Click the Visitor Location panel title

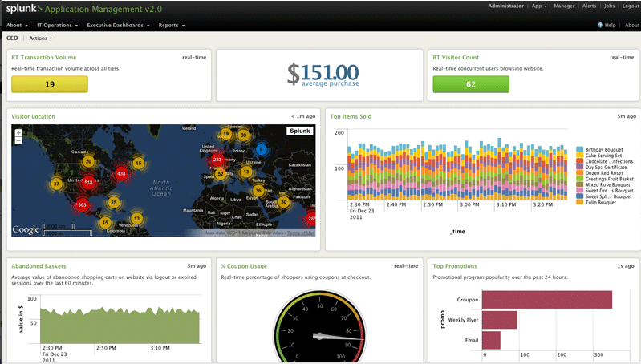pyautogui.click(x=33, y=116)
